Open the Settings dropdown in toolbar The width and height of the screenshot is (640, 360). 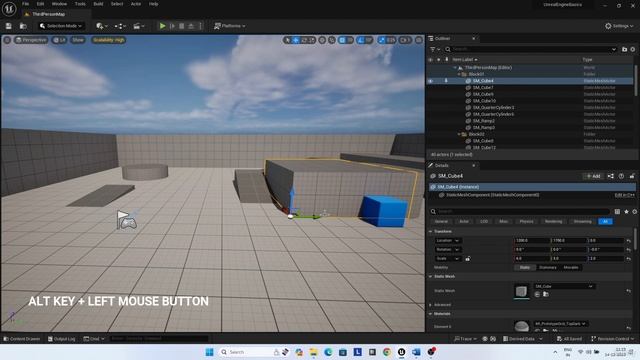(x=619, y=26)
